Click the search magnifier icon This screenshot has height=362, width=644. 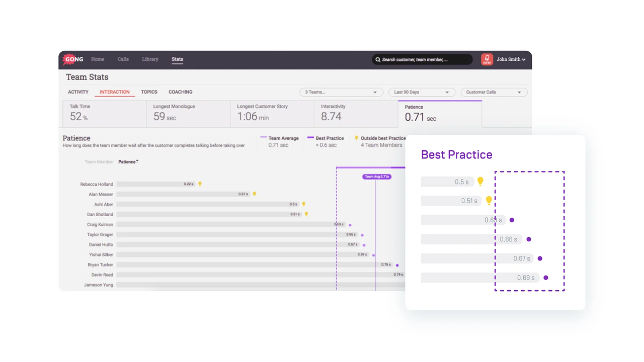point(378,60)
